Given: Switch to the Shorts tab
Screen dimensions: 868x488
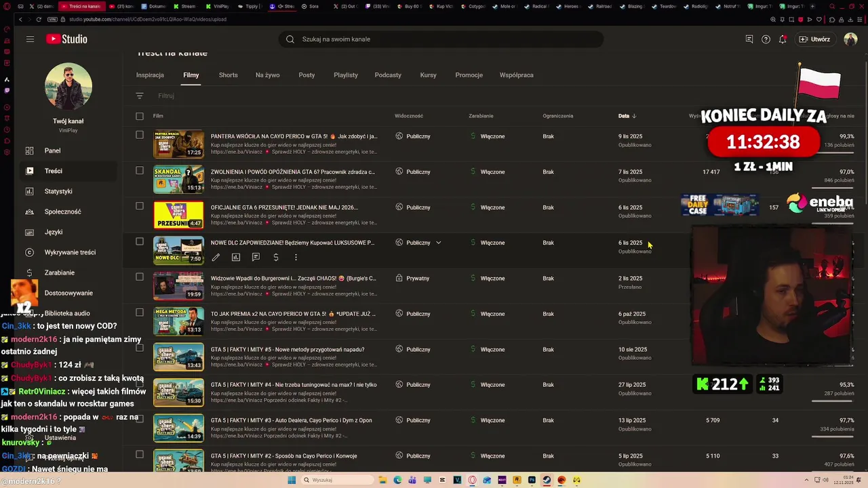Looking at the screenshot, I should [x=228, y=75].
